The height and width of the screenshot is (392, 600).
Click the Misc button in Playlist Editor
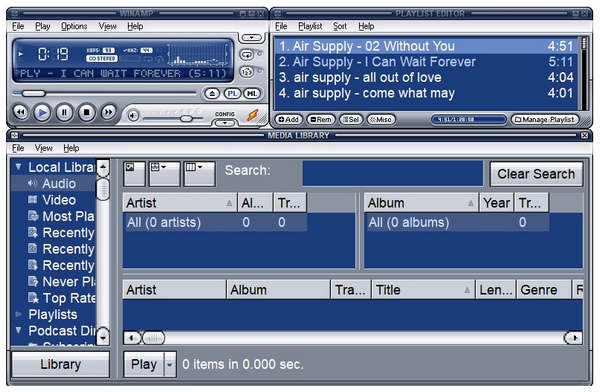tap(381, 120)
